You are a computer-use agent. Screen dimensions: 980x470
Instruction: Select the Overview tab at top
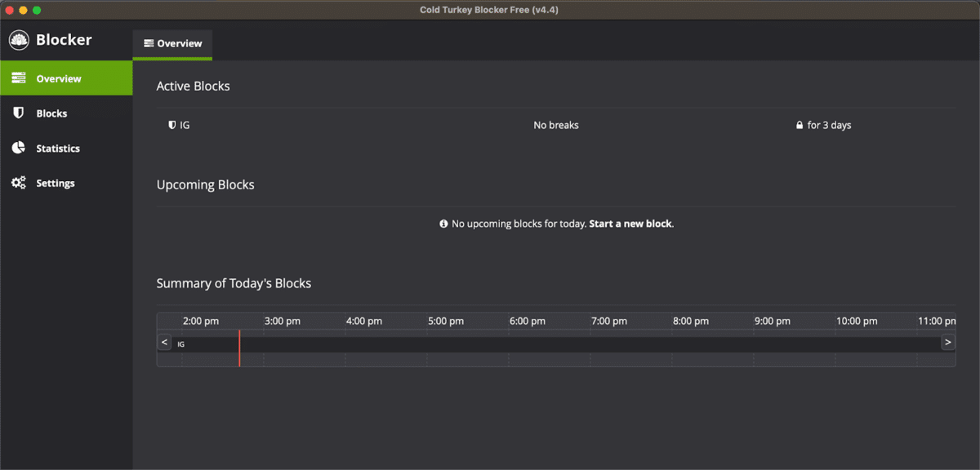click(x=172, y=44)
